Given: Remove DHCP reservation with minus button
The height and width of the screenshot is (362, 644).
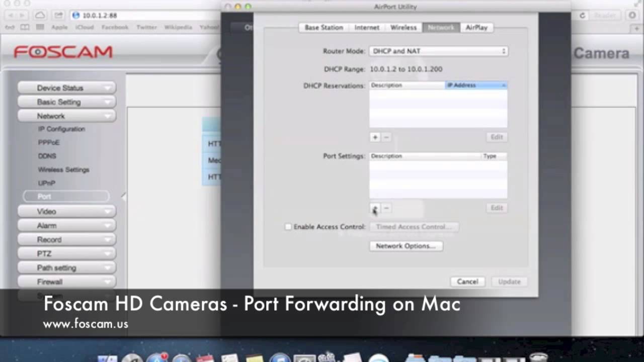Looking at the screenshot, I should coord(386,137).
